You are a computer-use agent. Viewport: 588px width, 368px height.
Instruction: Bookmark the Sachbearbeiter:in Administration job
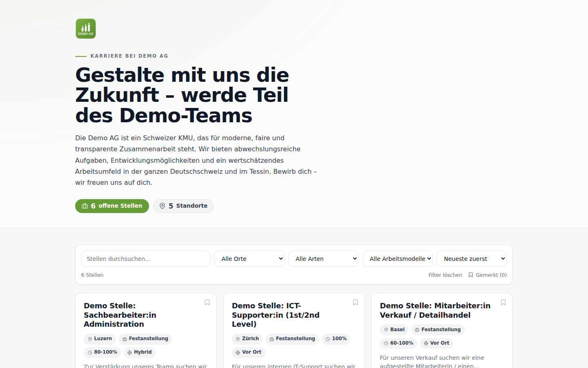click(x=207, y=303)
